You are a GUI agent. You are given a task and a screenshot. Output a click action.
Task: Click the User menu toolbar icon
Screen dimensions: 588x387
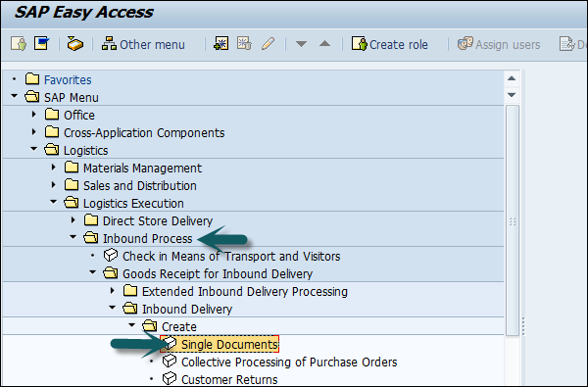[x=19, y=44]
